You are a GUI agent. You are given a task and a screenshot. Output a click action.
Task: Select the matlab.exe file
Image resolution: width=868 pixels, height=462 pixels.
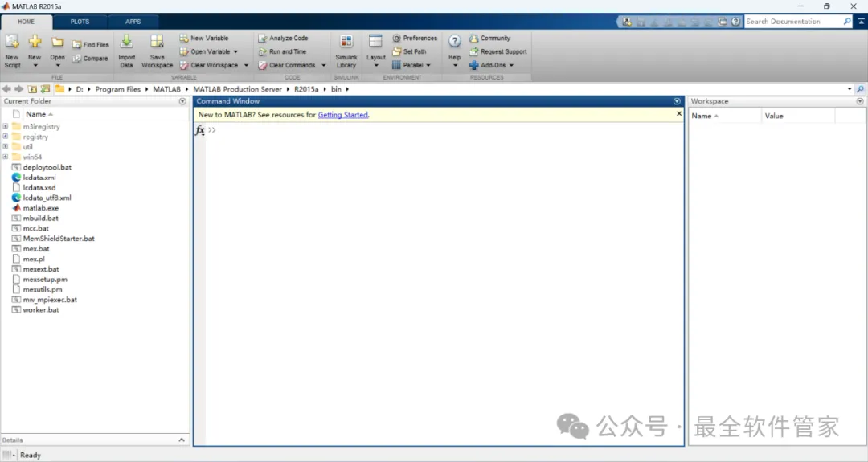[41, 208]
